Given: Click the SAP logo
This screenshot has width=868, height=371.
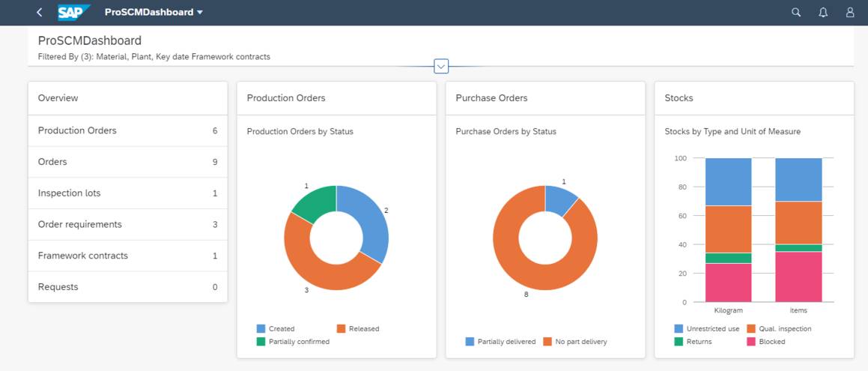Looking at the screenshot, I should pos(73,12).
